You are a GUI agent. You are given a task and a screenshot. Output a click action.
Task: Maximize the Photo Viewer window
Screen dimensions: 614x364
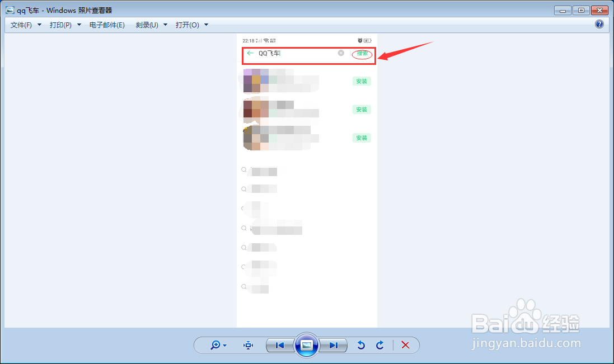(x=581, y=11)
